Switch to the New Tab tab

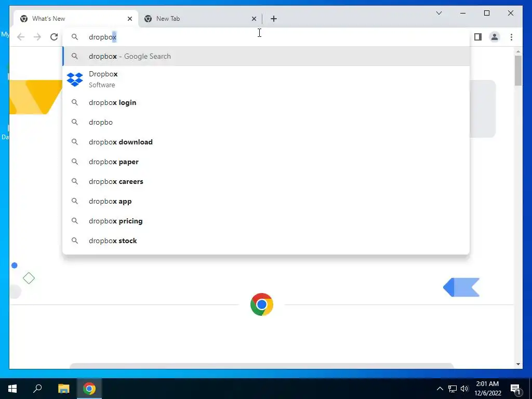[200, 19]
